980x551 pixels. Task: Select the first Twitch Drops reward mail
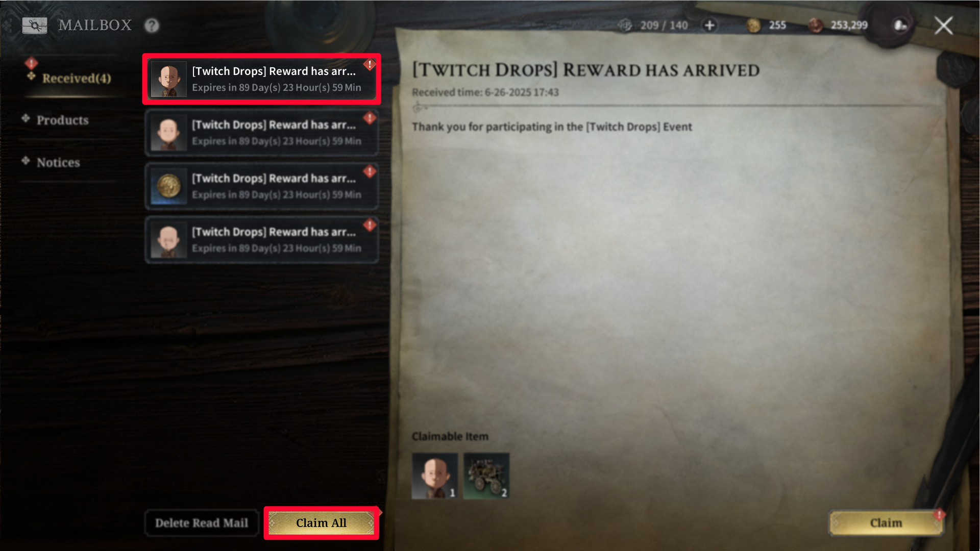click(261, 79)
